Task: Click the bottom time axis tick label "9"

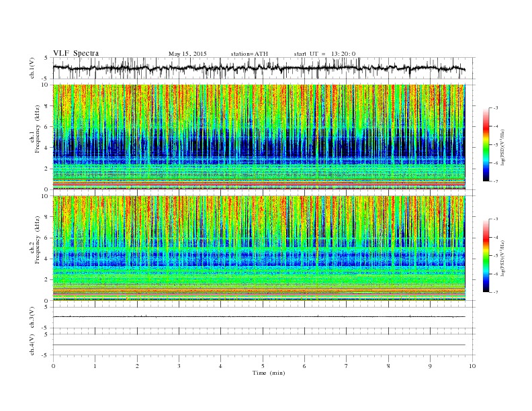Action: click(x=430, y=366)
